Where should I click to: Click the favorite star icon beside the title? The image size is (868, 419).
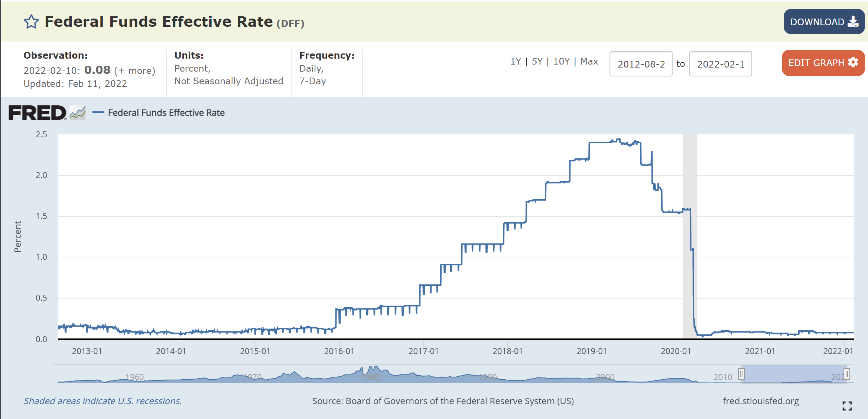(x=31, y=22)
